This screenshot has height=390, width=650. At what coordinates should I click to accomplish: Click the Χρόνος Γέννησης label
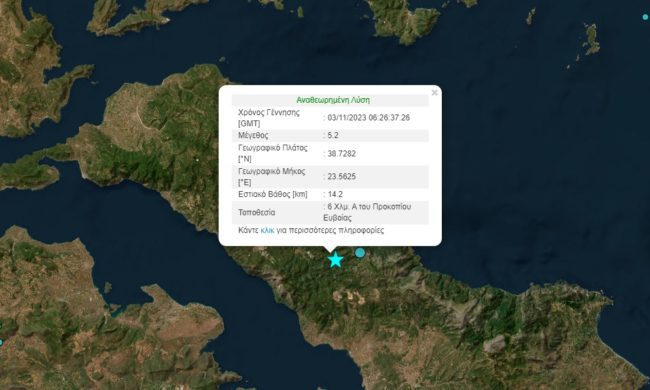tap(269, 118)
